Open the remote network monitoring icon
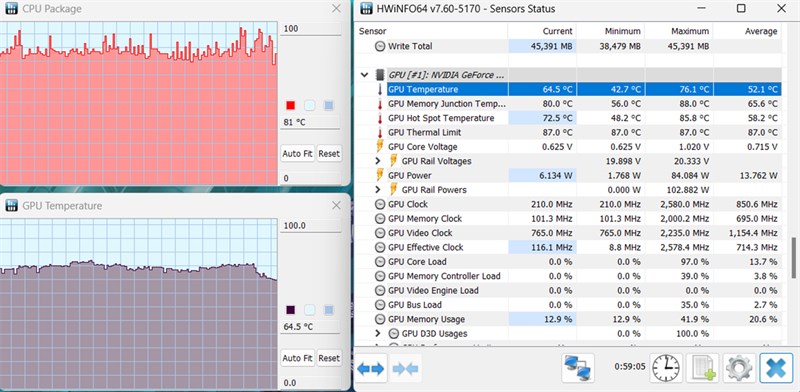This screenshot has width=800, height=392. 578,368
